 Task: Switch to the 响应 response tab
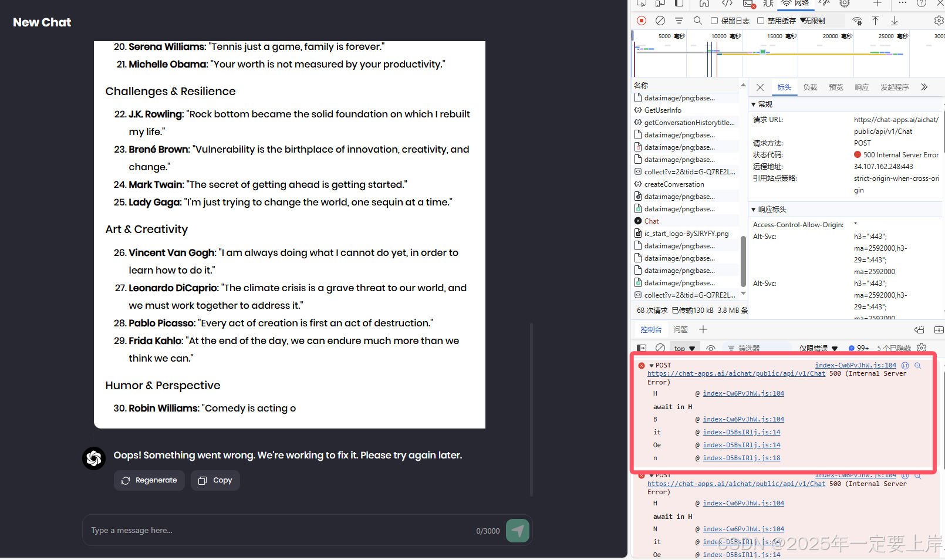[x=862, y=87]
